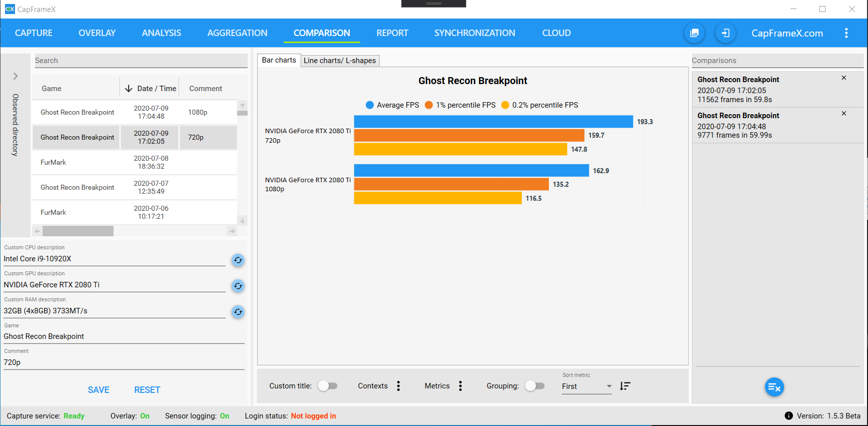Switch to Line charts/ L-shapes tab

[x=340, y=61]
